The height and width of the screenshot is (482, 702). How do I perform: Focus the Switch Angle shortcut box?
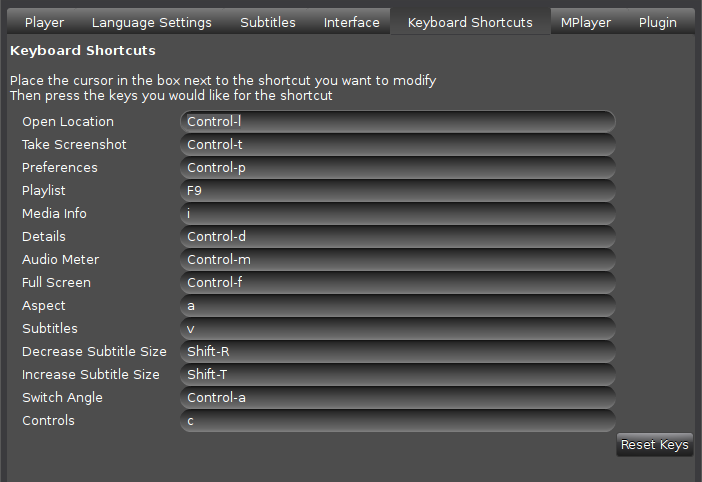pyautogui.click(x=398, y=397)
